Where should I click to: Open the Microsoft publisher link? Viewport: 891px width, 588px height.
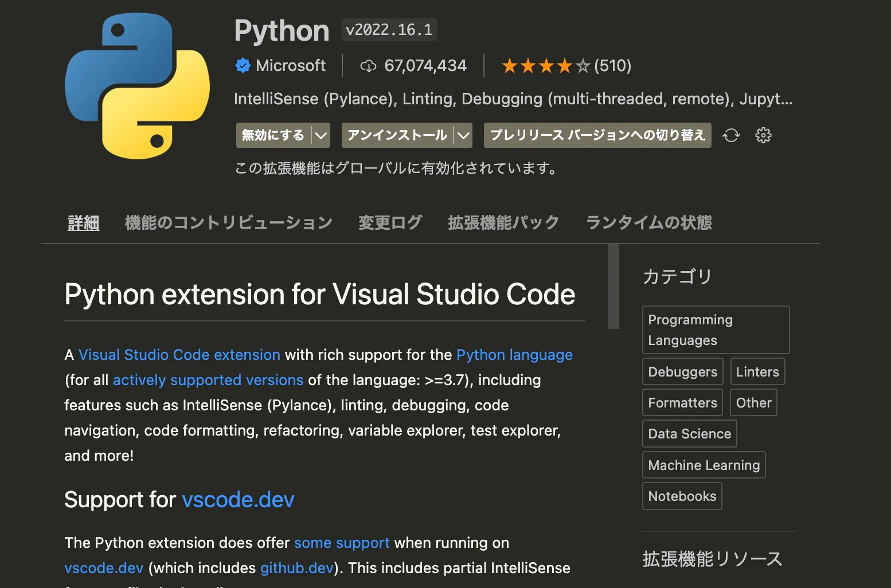tap(291, 66)
